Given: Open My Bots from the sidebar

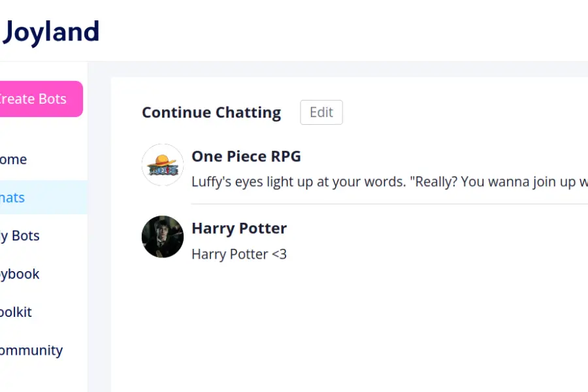Looking at the screenshot, I should (20, 236).
